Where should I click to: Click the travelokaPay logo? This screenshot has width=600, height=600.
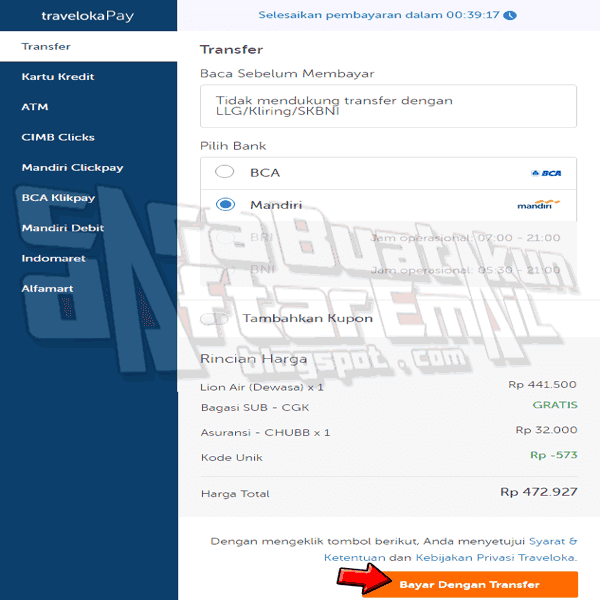[88, 16]
